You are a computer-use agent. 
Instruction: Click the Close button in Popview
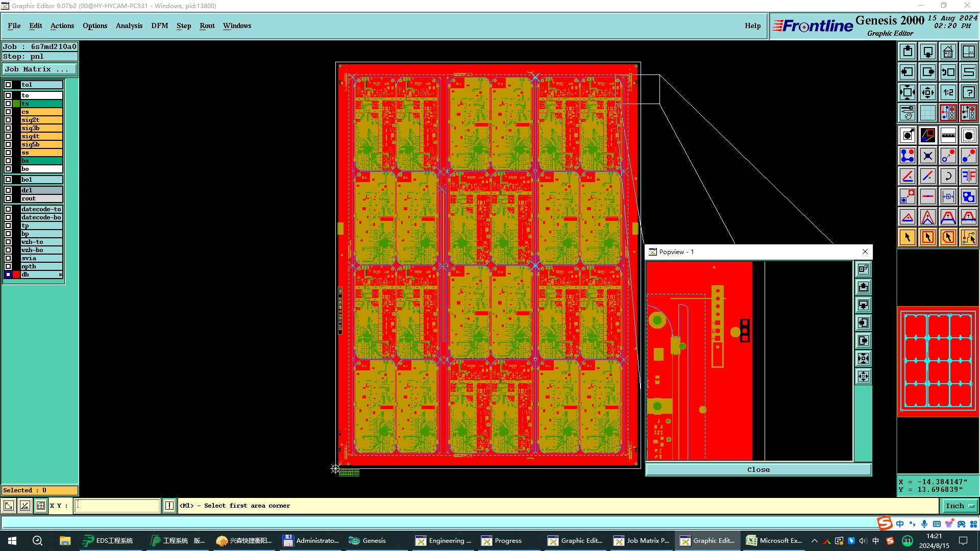(758, 469)
